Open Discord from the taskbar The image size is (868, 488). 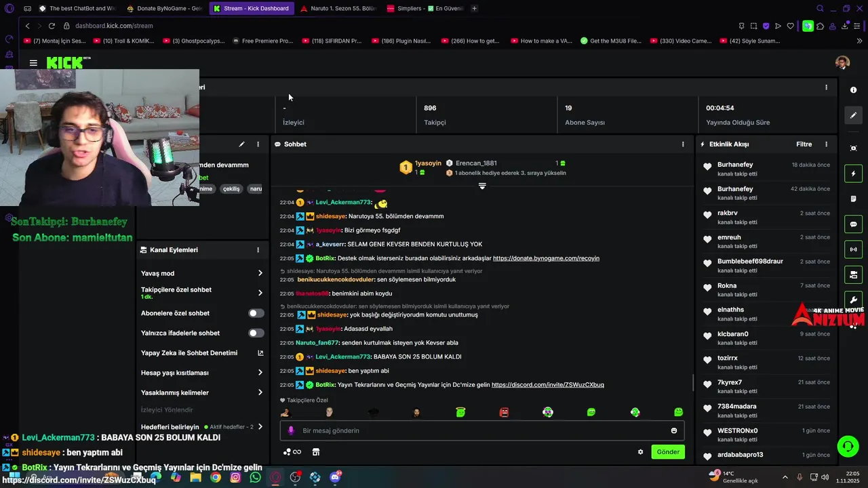click(335, 477)
